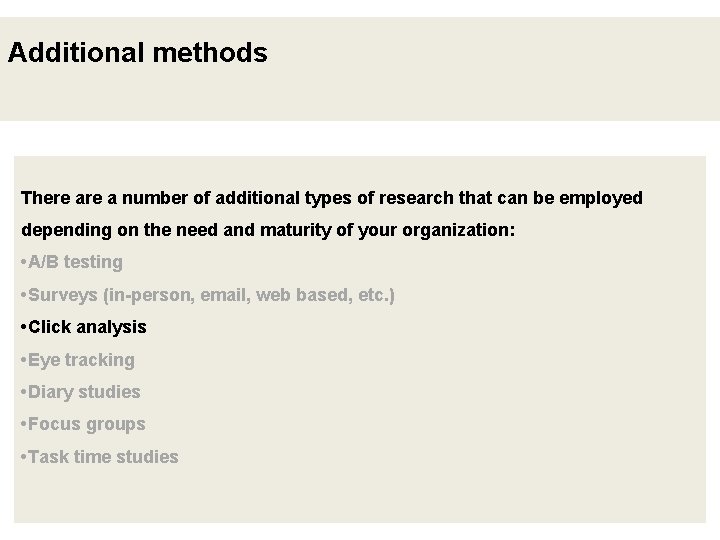Click the word "maturity" in the second line
The image size is (720, 540).
point(296,231)
